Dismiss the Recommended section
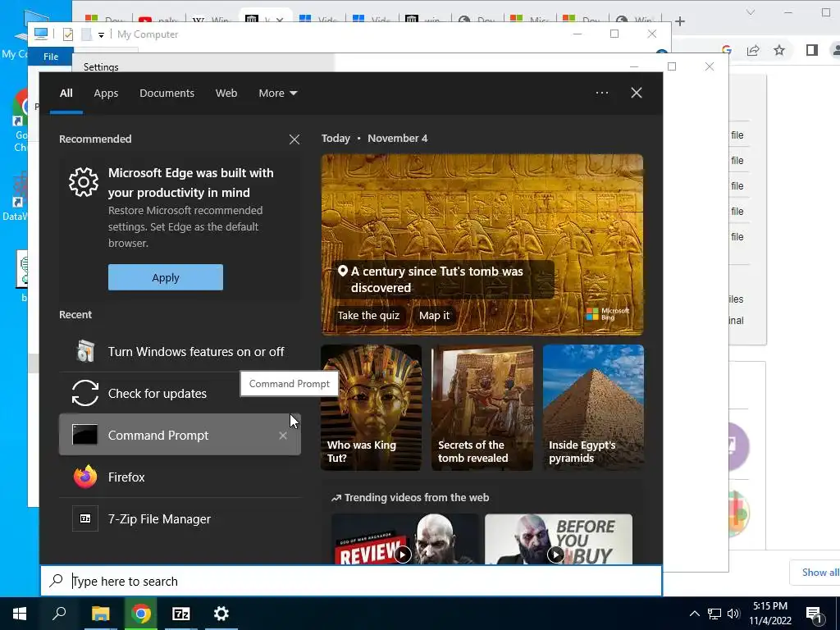Viewport: 840px width, 630px height. pos(294,139)
